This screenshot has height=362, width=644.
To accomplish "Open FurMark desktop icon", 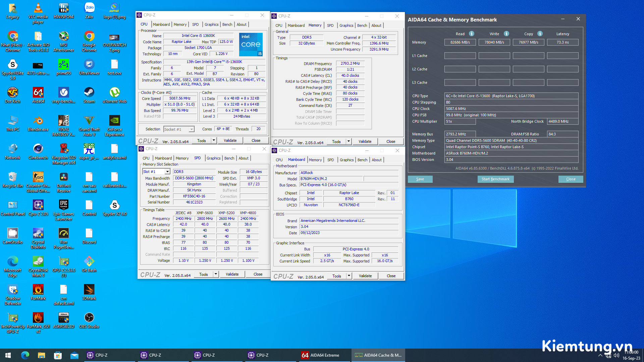I will 38,292.
